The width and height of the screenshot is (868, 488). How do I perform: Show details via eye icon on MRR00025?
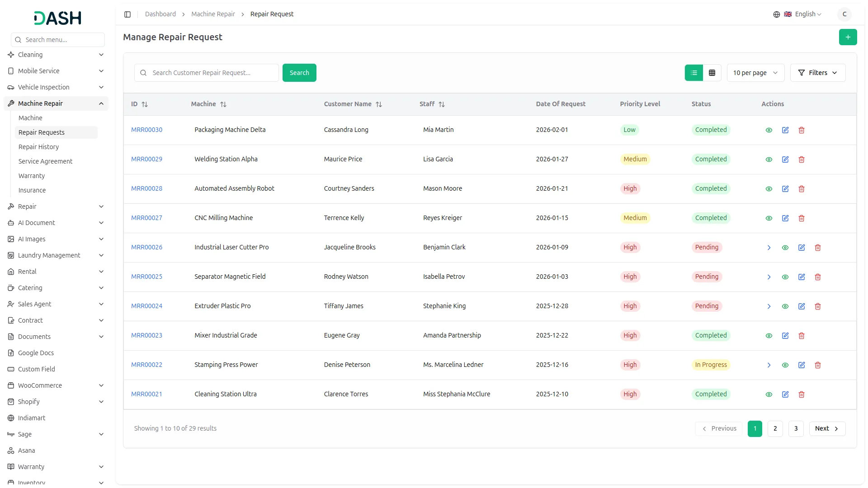pos(785,277)
